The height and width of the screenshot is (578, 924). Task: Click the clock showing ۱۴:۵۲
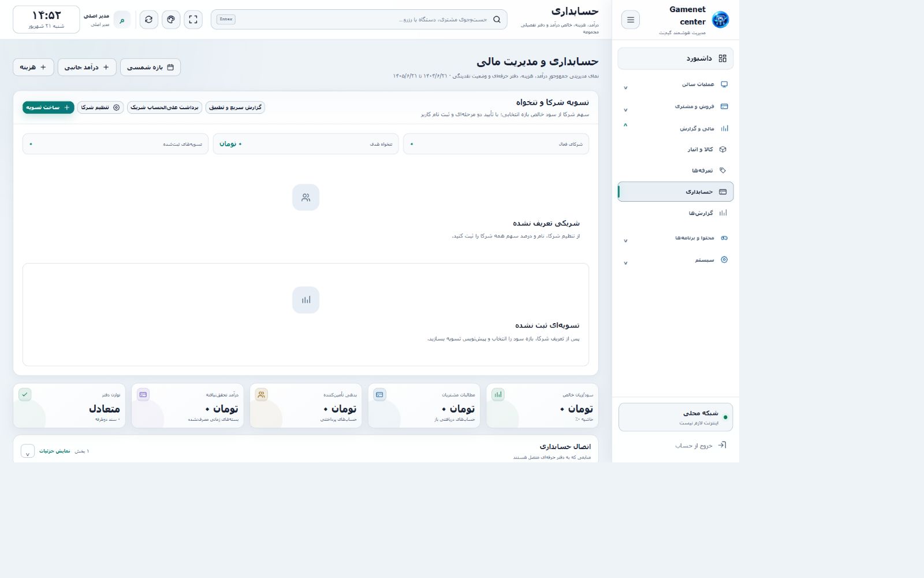point(46,20)
